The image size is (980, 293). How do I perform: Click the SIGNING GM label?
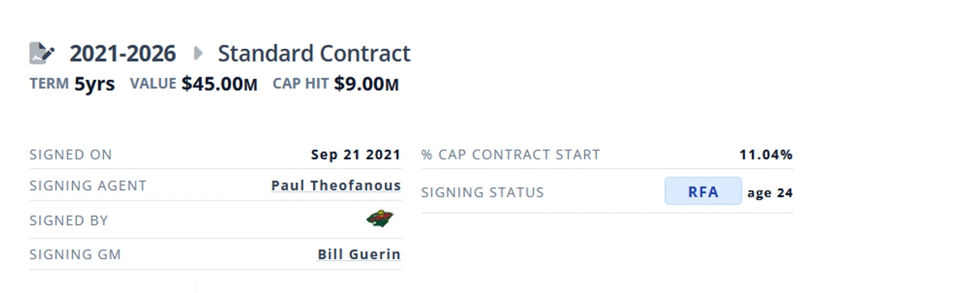pos(75,255)
